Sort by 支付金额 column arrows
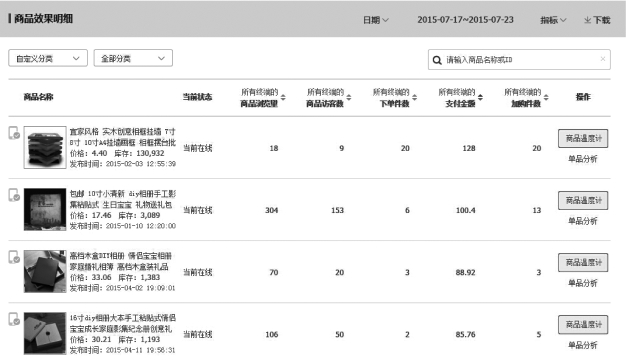Screen dimensions: 626x364 coord(480,97)
